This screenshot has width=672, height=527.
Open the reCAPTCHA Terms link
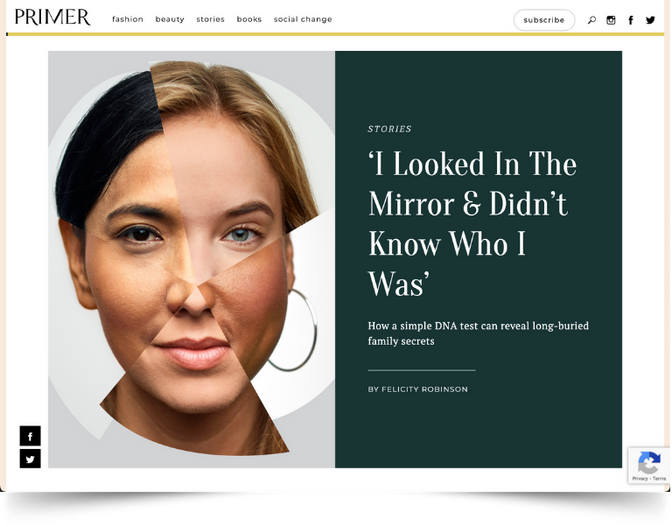coord(659,479)
